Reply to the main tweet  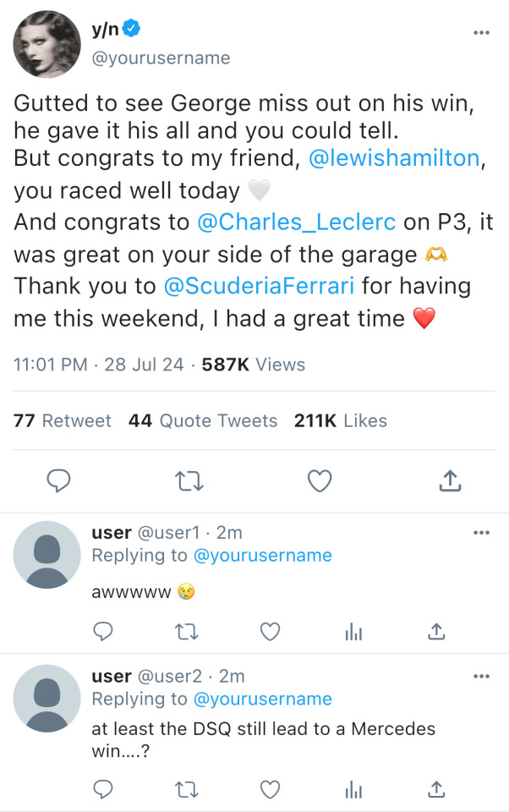[x=57, y=480]
